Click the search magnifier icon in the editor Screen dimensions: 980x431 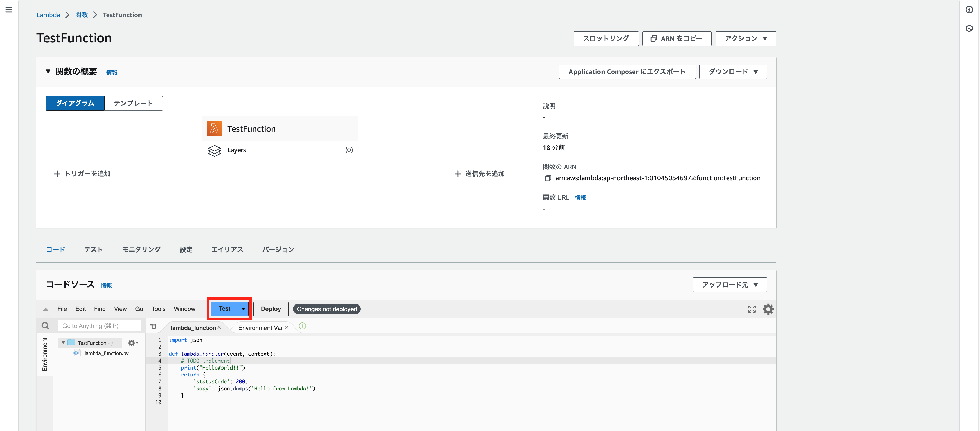coord(45,326)
